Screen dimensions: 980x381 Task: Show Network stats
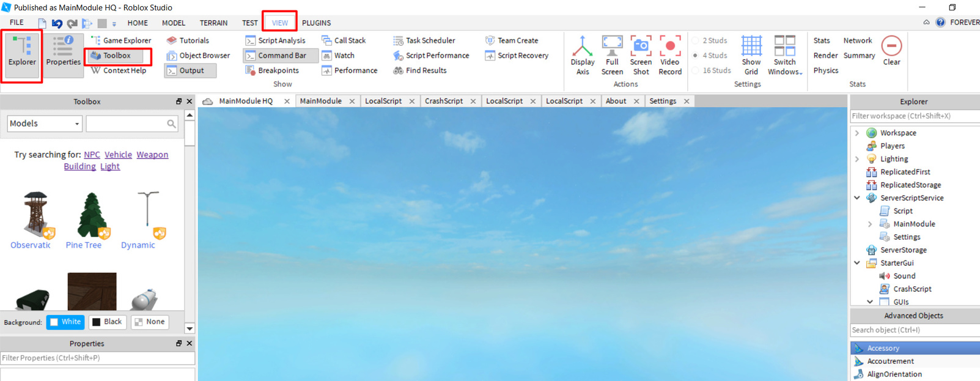click(x=858, y=40)
